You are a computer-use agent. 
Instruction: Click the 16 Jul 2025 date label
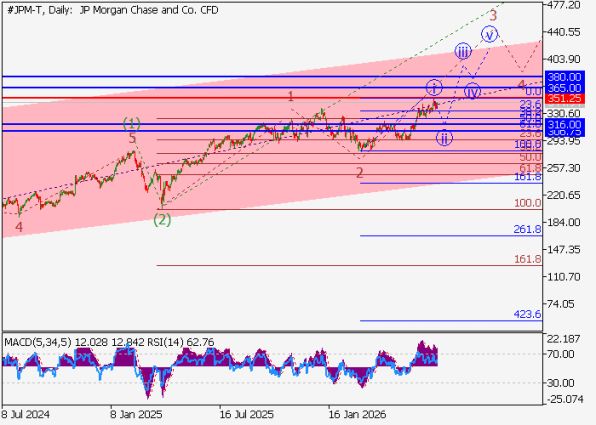click(x=246, y=414)
